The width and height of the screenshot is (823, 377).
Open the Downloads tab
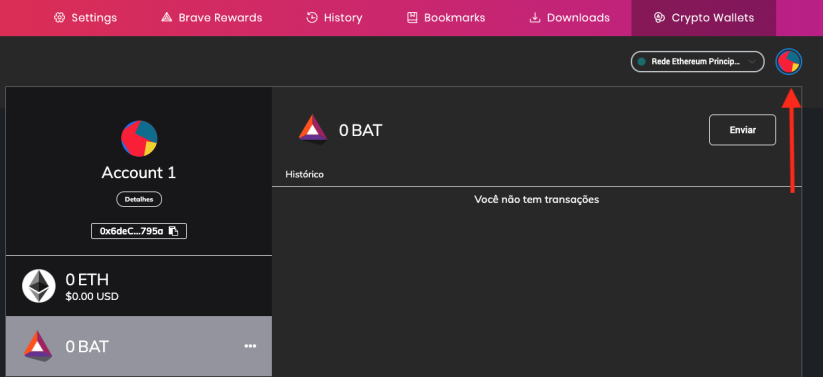coord(569,18)
